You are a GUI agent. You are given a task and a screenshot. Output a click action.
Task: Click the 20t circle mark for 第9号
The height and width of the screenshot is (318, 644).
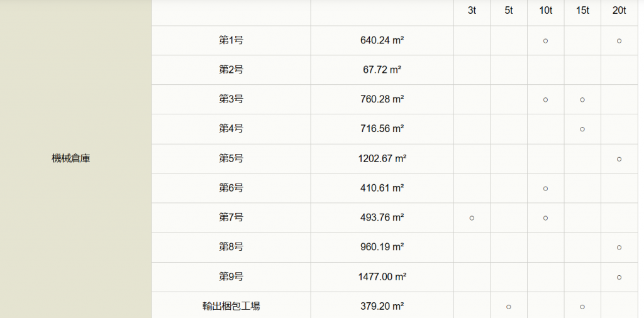tap(619, 277)
